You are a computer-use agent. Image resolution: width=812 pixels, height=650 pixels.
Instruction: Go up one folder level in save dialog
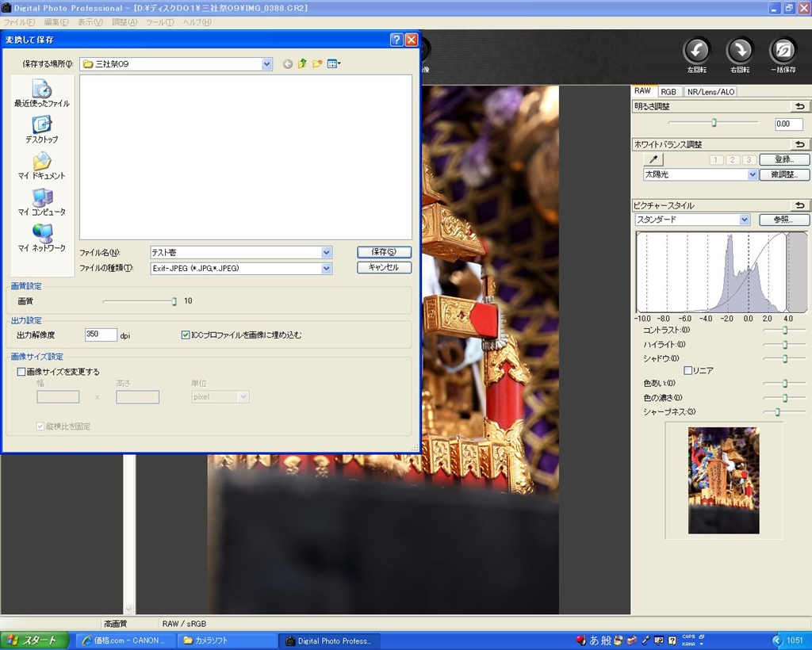[302, 64]
